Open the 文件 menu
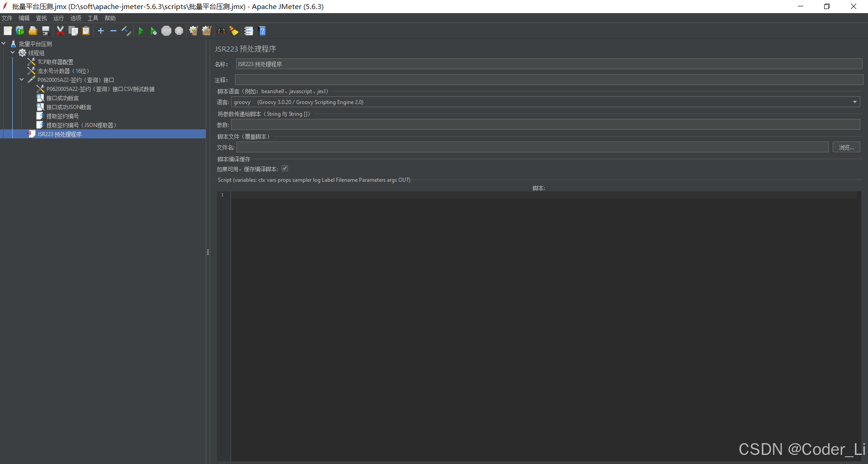This screenshot has height=464, width=868. [7, 18]
